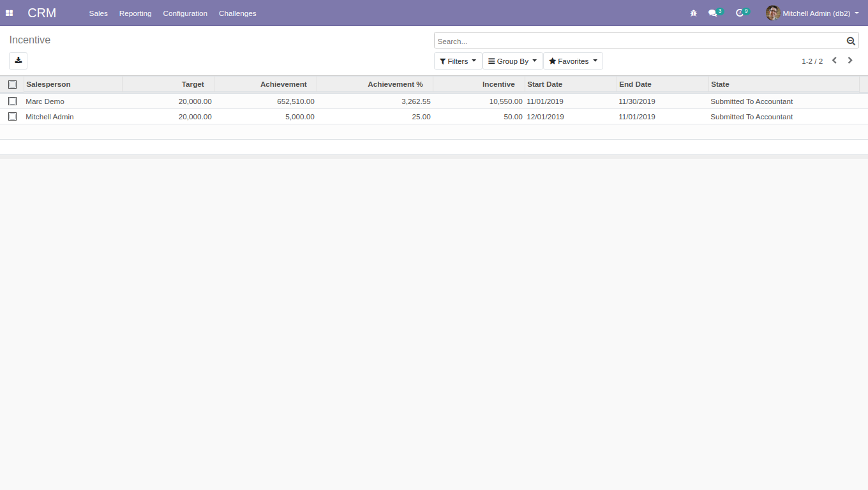Image resolution: width=868 pixels, height=490 pixels.
Task: Click start date 12/01/2019
Action: tap(545, 117)
